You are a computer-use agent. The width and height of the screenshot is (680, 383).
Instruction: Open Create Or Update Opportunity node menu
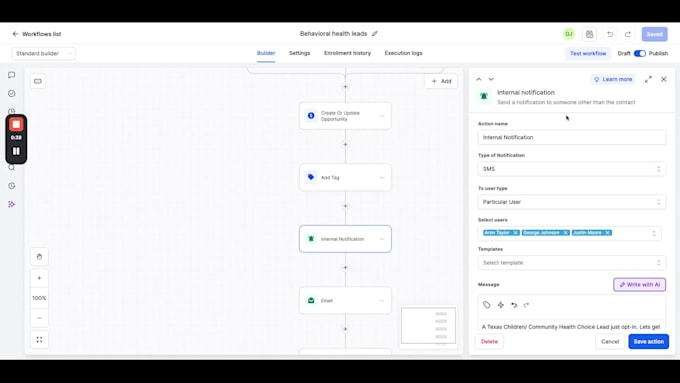pos(382,116)
